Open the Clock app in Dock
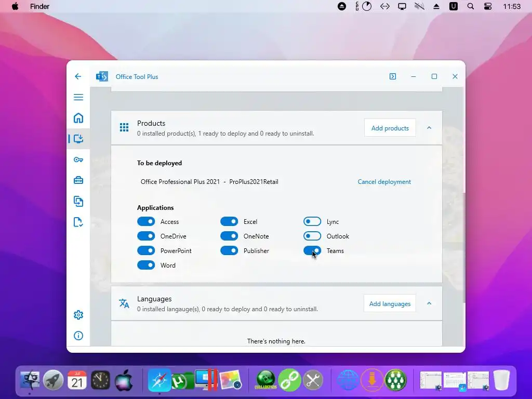The width and height of the screenshot is (532, 399). pos(100,380)
